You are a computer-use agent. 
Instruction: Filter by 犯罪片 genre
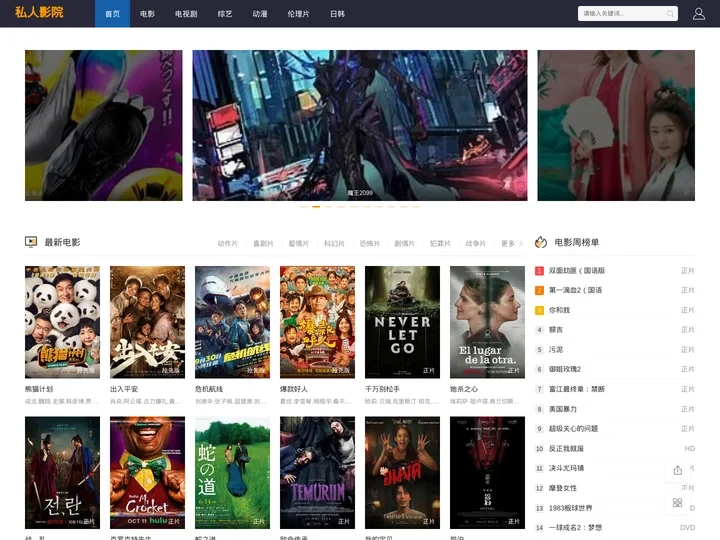coord(440,243)
